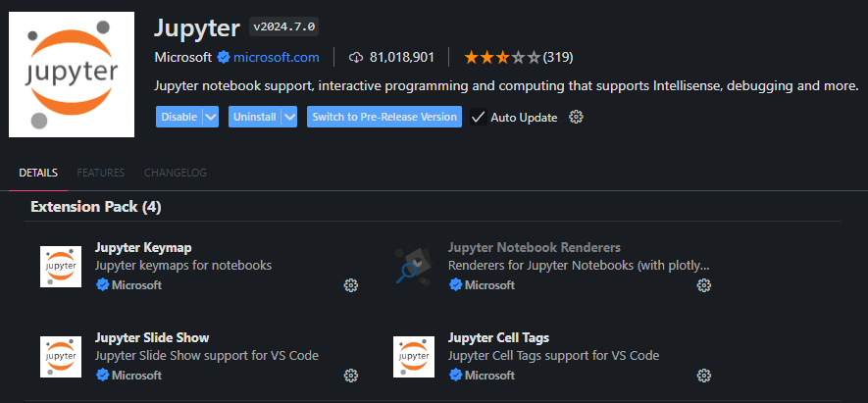Click verified badge under Jupyter Cell Tags
This screenshot has height=403, width=868.
[455, 376]
